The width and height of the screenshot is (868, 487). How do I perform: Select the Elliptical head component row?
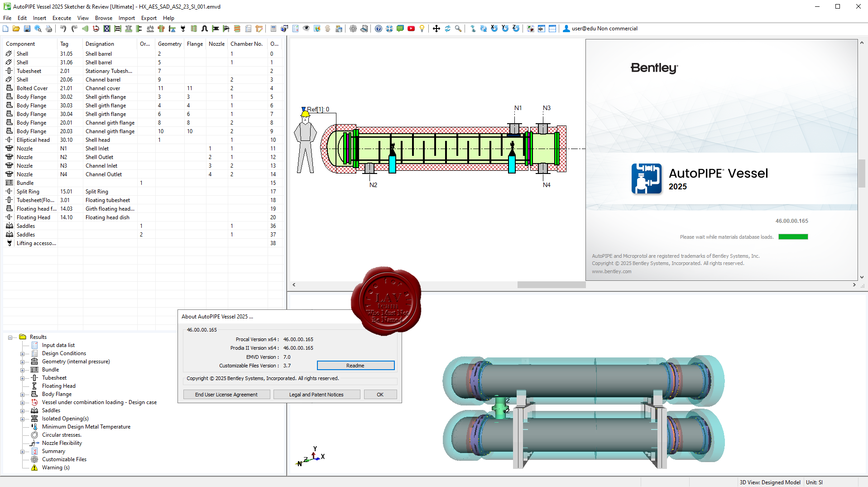tap(143, 140)
